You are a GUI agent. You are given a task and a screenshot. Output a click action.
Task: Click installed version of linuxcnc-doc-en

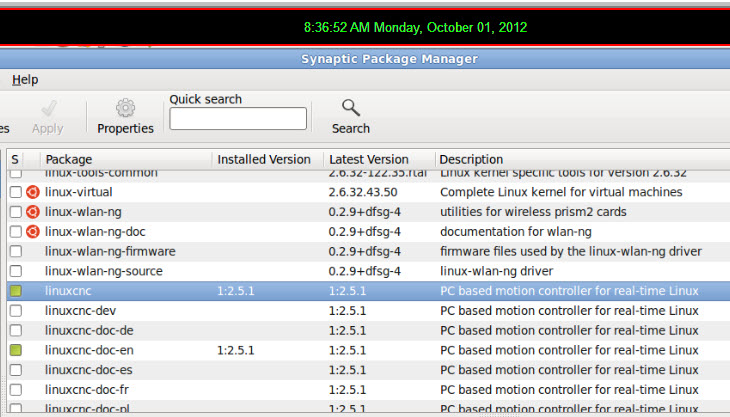[x=236, y=350]
